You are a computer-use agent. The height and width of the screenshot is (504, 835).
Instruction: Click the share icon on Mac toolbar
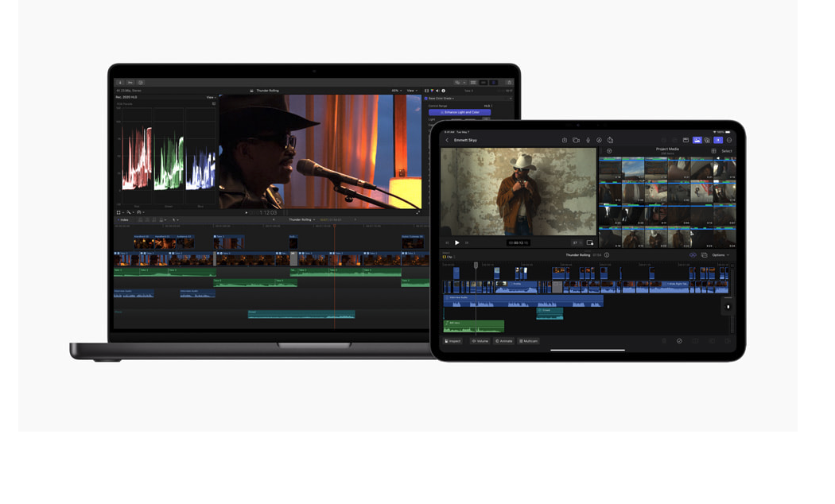pyautogui.click(x=509, y=83)
